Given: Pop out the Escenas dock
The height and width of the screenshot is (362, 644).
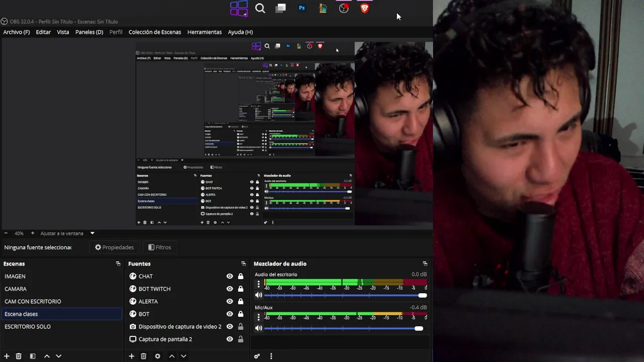Looking at the screenshot, I should (118, 263).
